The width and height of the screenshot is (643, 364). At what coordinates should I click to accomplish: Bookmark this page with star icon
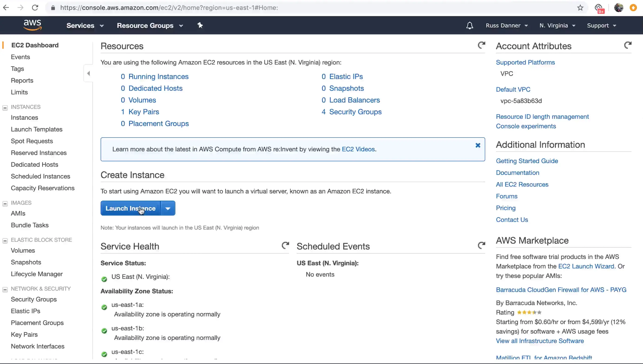[x=580, y=8]
